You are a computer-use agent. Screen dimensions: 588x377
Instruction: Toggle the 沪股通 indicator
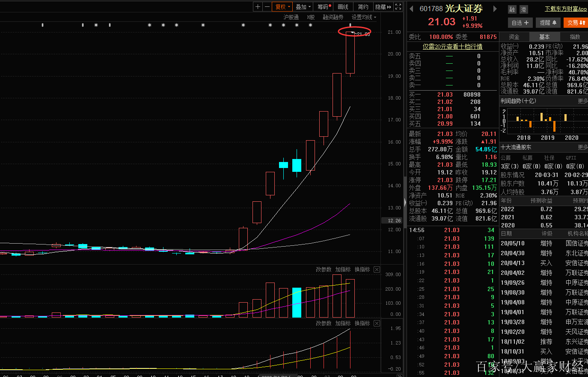(x=291, y=18)
